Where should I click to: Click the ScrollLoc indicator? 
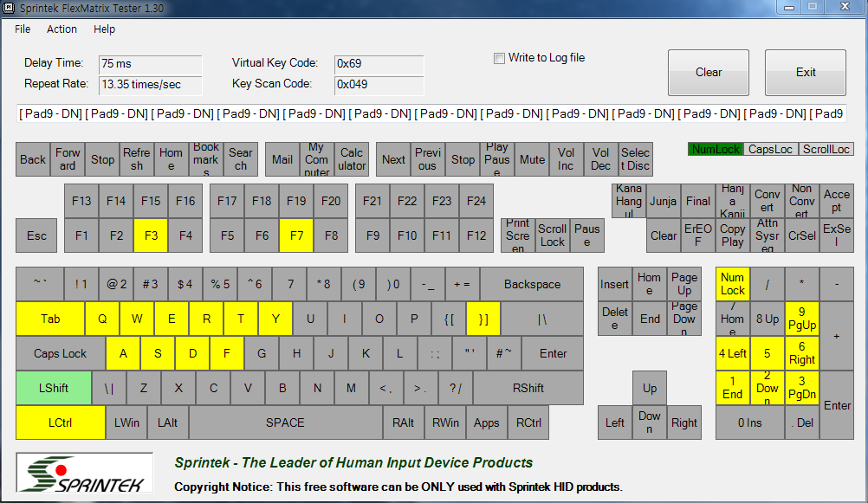coord(826,149)
